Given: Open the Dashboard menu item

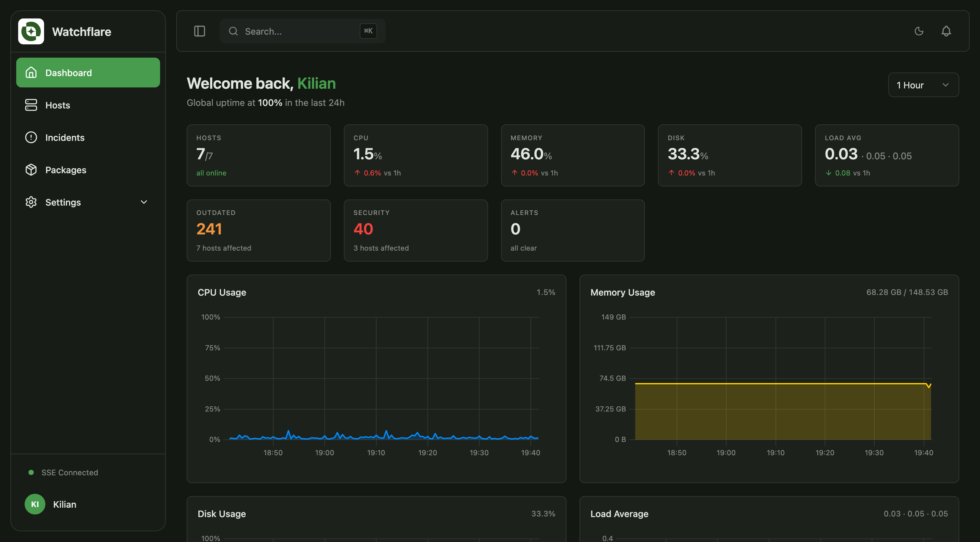Looking at the screenshot, I should click(x=88, y=73).
